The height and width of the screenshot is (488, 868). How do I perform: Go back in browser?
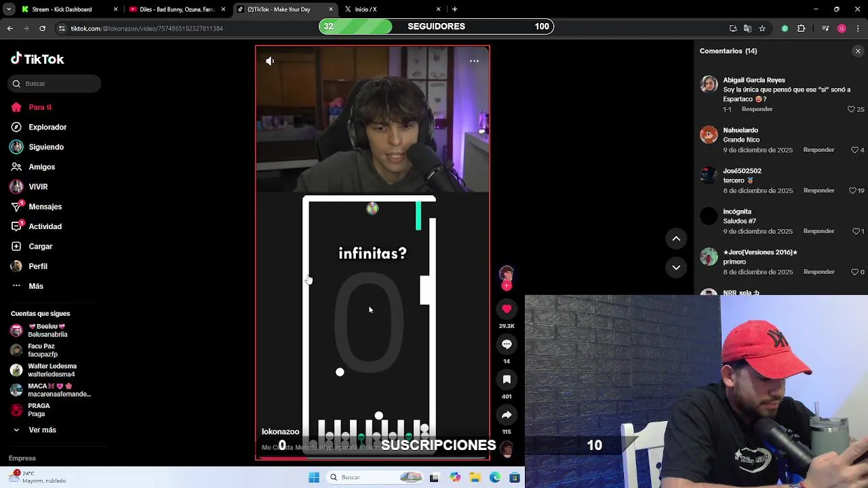[x=9, y=28]
